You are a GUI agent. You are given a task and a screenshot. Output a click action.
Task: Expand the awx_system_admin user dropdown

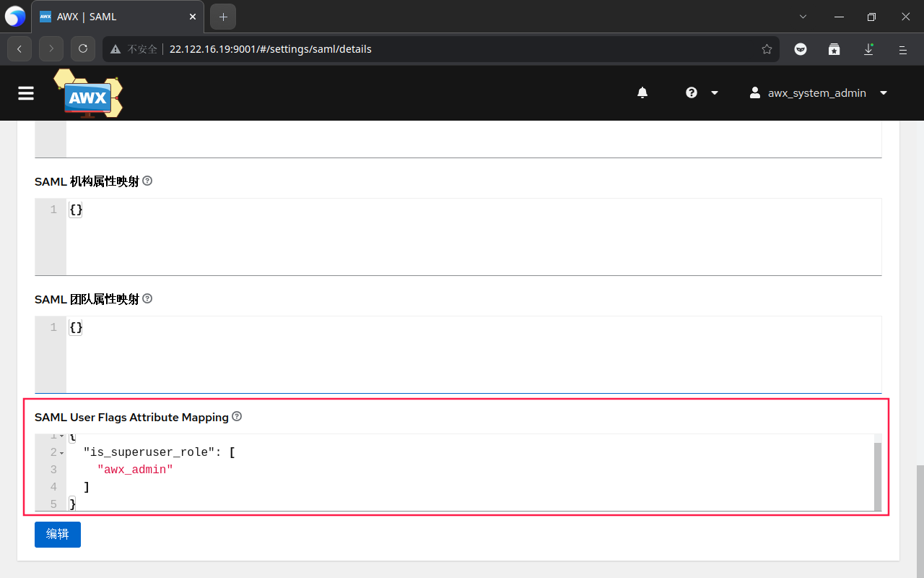[x=818, y=92]
